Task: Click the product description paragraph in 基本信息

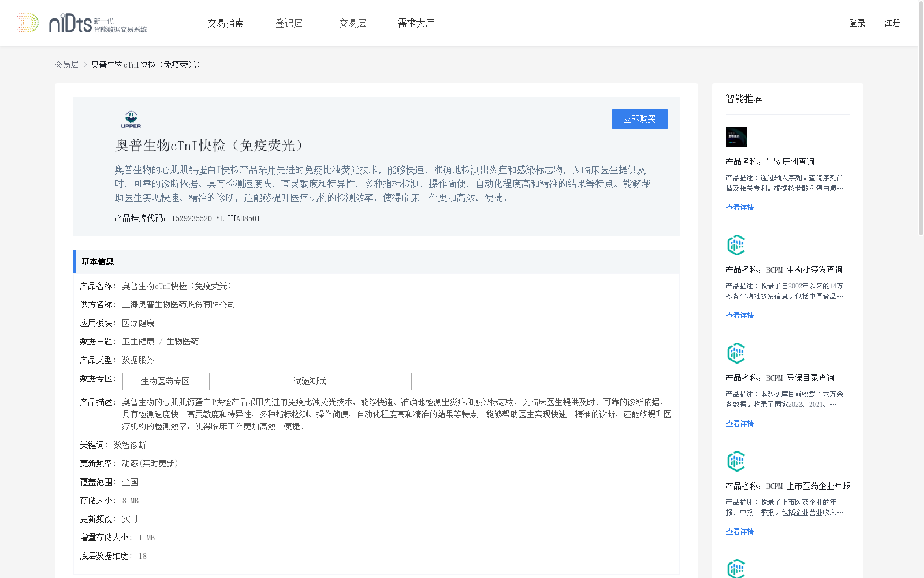Action: (x=397, y=414)
